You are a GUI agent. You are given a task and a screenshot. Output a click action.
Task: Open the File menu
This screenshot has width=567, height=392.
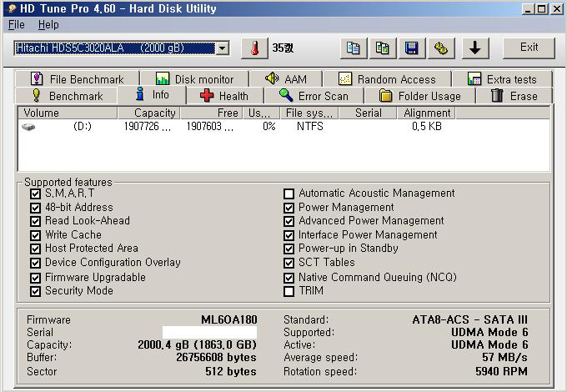pos(17,24)
